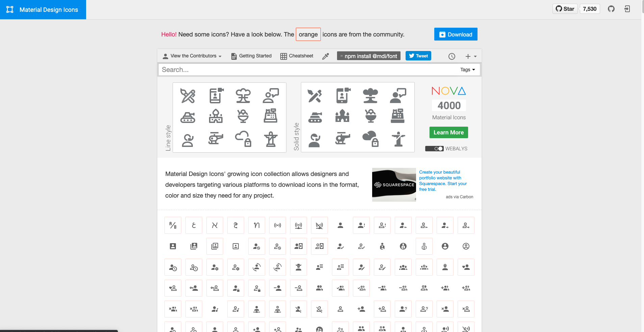
Task: Click the blue Download button
Action: click(x=456, y=34)
